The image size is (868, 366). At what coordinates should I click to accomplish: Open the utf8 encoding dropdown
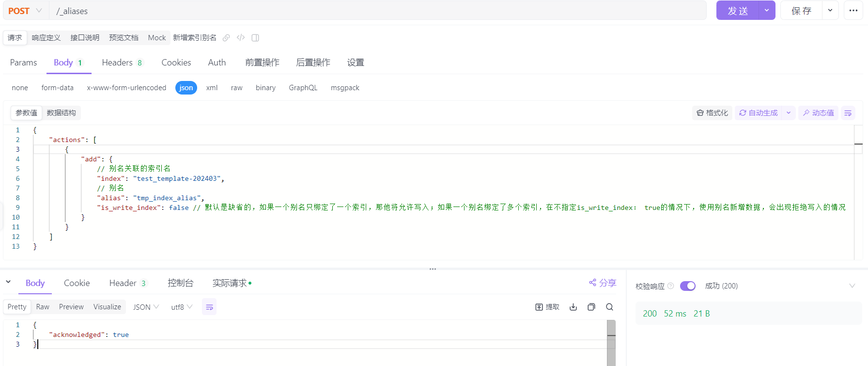pyautogui.click(x=182, y=307)
